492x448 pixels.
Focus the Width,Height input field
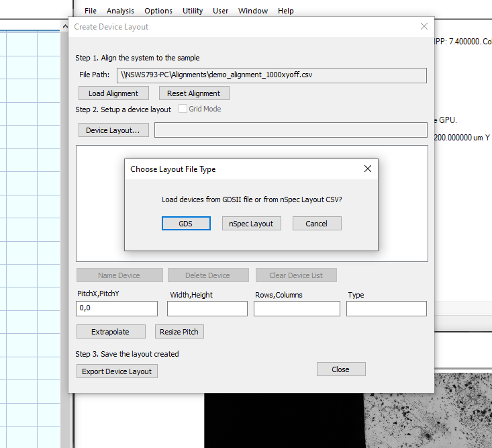point(207,308)
